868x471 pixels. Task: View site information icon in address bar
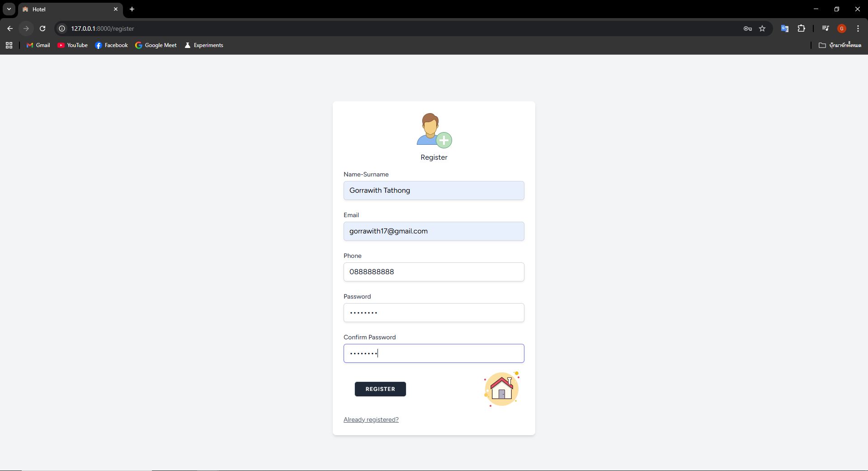(62, 29)
